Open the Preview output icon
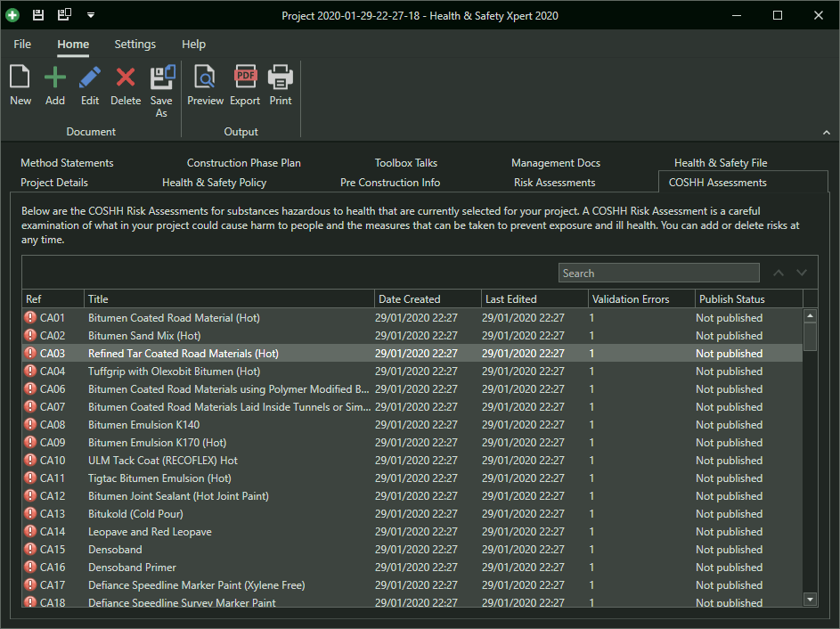The image size is (840, 629). (205, 86)
